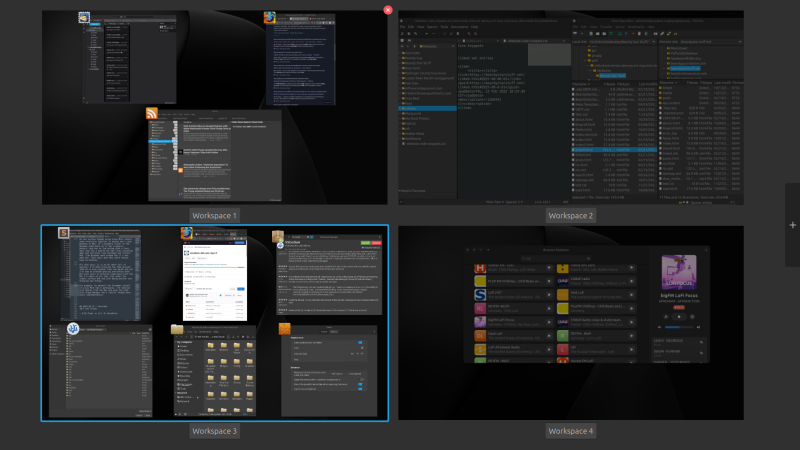800x450 pixels.
Task: Click the Workspace 3 name label
Action: 215,431
